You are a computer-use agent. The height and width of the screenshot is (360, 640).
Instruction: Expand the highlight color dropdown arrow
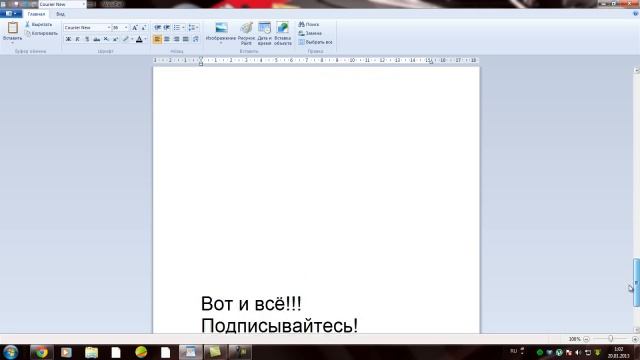pyautogui.click(x=132, y=39)
